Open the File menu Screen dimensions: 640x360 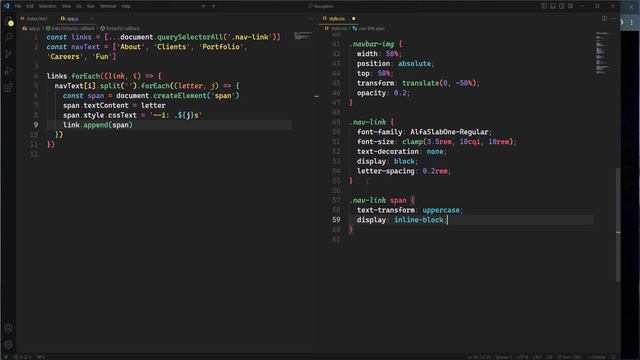(x=18, y=6)
